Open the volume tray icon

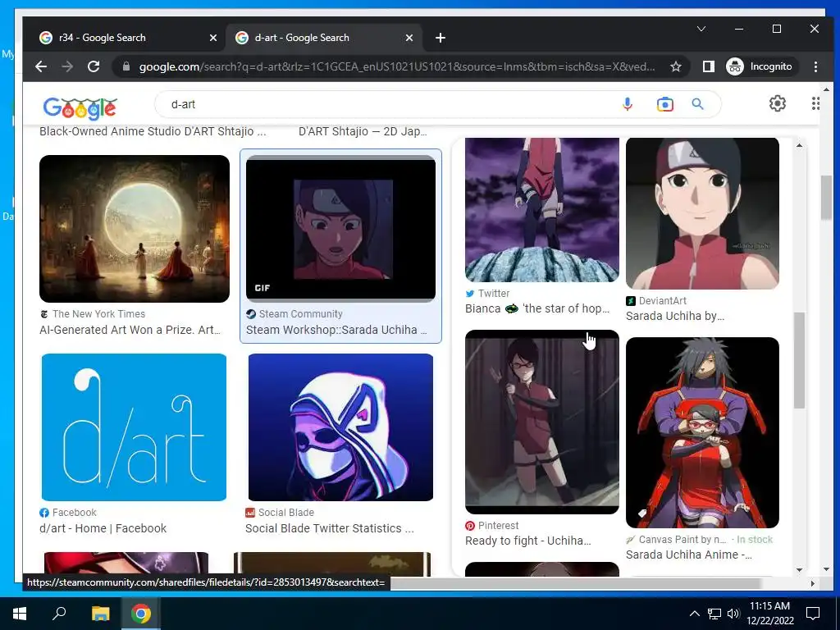(x=733, y=614)
